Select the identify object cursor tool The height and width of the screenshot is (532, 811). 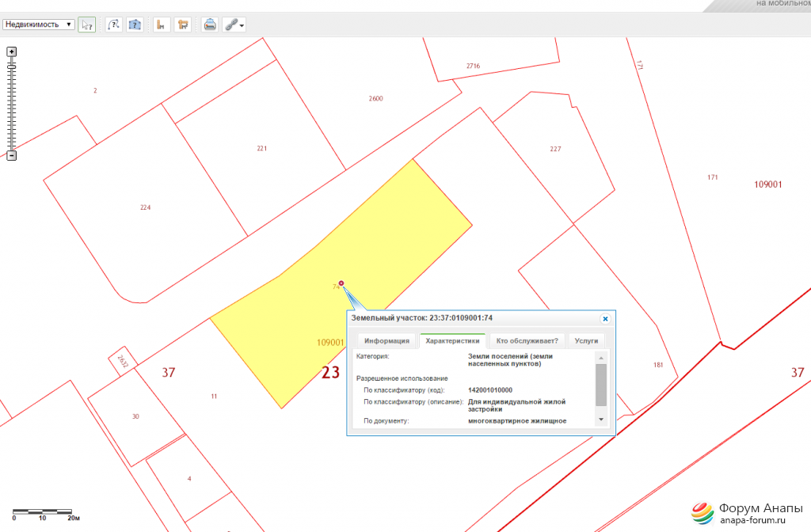click(86, 25)
